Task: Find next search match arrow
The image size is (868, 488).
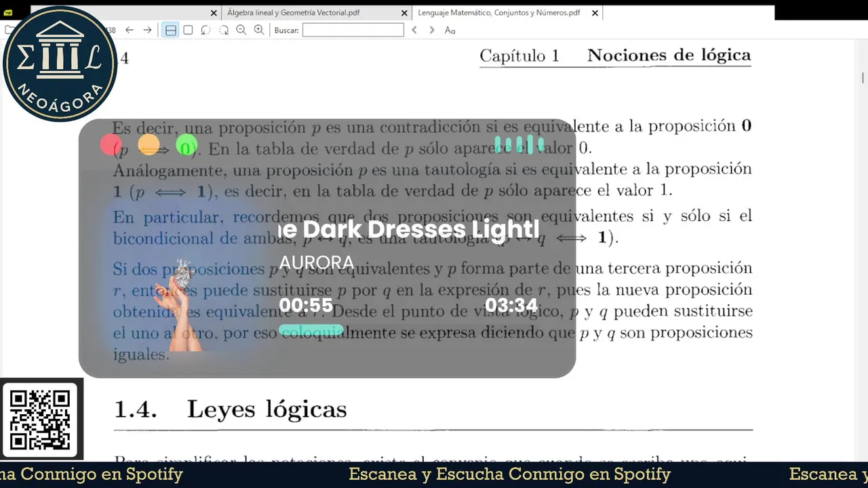Action: [x=432, y=30]
